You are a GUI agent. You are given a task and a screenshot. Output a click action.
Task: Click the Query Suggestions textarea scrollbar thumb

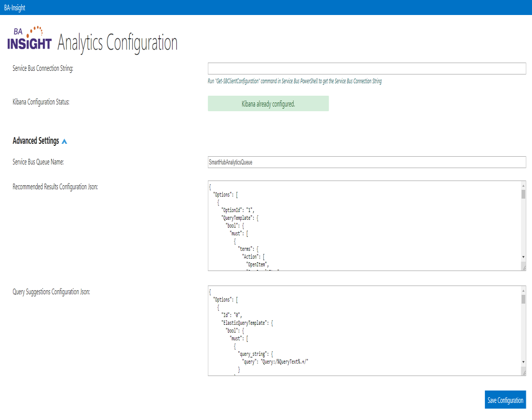point(523,299)
